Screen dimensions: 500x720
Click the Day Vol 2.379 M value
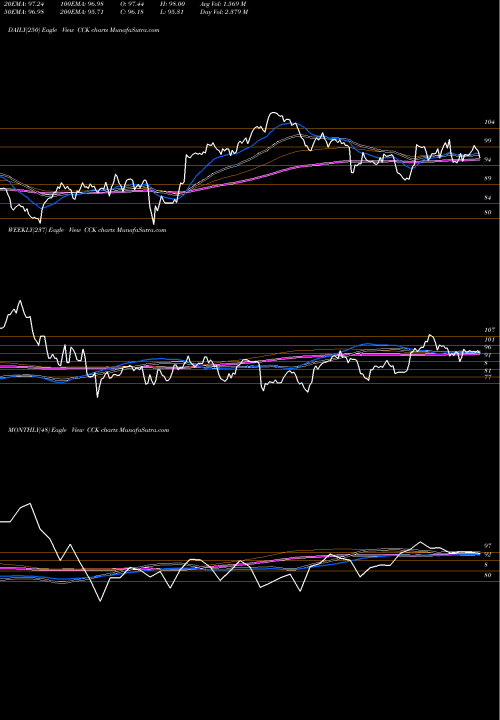[224, 12]
